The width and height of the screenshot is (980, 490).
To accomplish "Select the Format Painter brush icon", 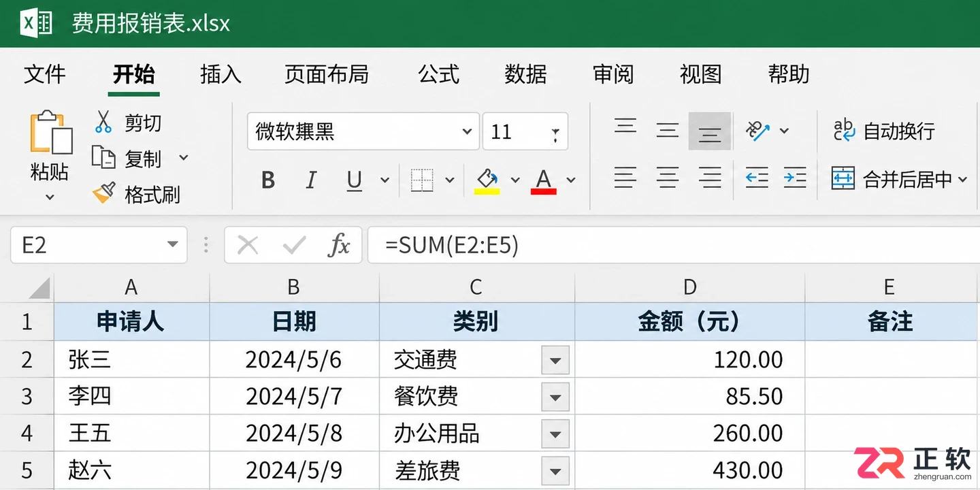I will 103,194.
